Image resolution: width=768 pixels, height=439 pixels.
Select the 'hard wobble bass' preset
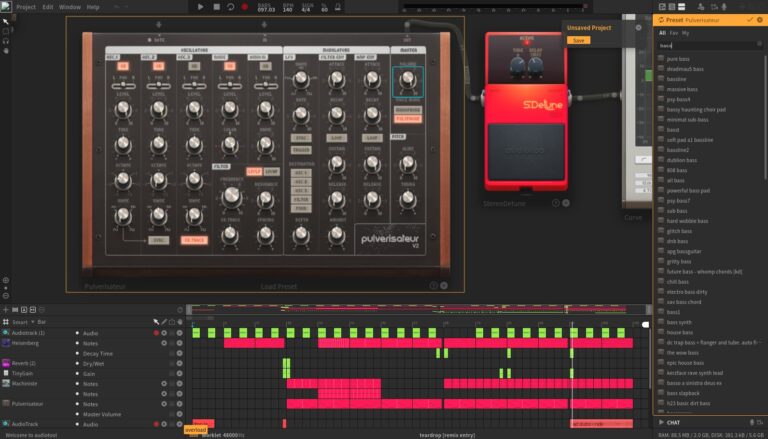point(687,221)
